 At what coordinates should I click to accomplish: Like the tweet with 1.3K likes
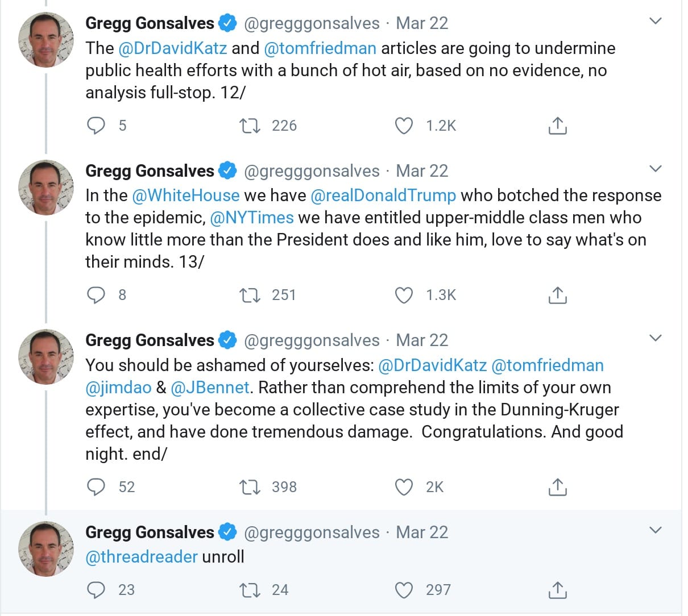[x=404, y=295]
